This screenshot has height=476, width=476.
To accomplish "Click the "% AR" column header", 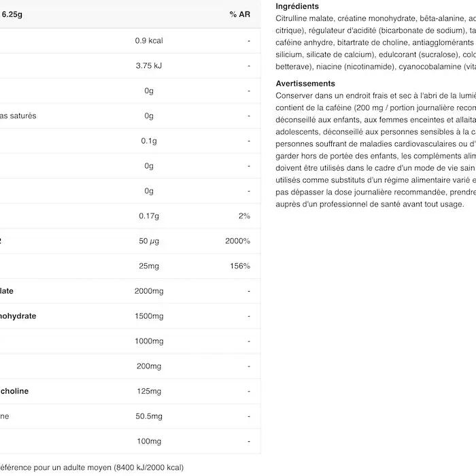I will point(240,14).
